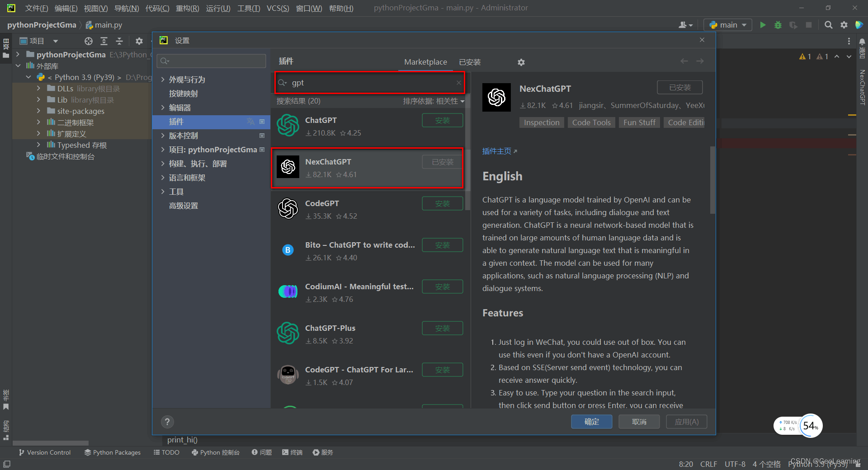Open 问题 problems tool window
This screenshot has width=868, height=470.
pos(262,452)
